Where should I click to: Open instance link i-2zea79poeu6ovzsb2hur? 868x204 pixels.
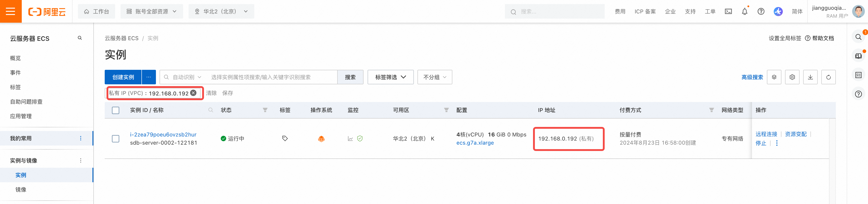pyautogui.click(x=163, y=135)
